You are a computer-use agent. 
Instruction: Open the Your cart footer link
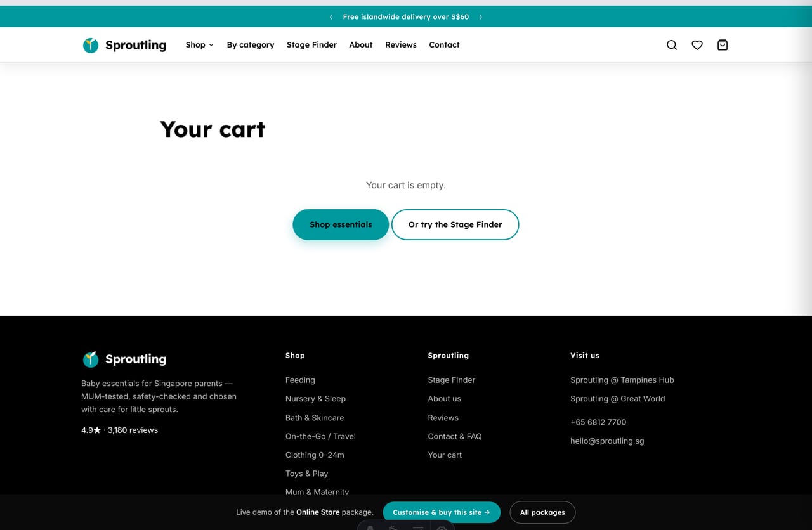click(x=445, y=455)
